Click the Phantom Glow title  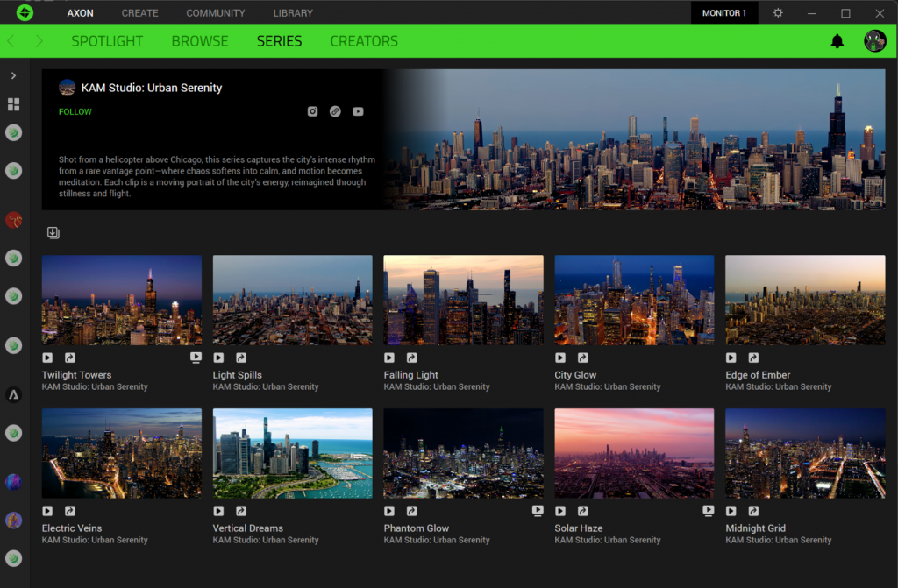(x=417, y=528)
